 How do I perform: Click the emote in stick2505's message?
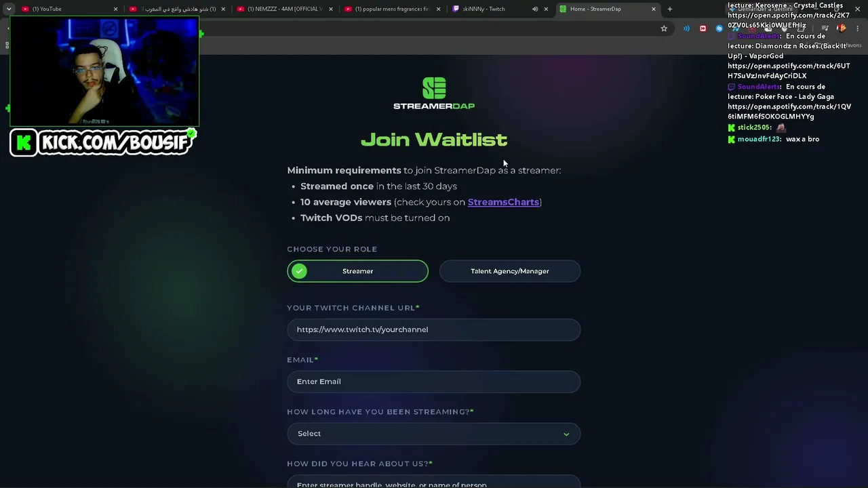[x=781, y=127]
